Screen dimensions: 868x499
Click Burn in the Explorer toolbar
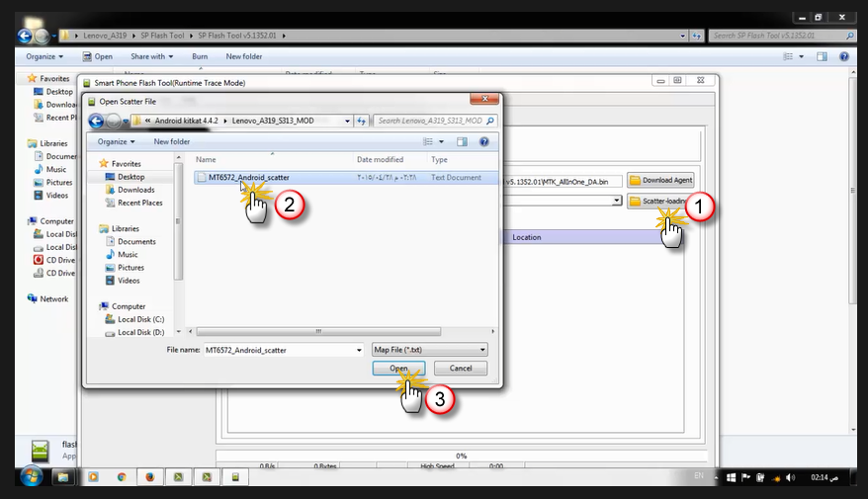pyautogui.click(x=200, y=56)
